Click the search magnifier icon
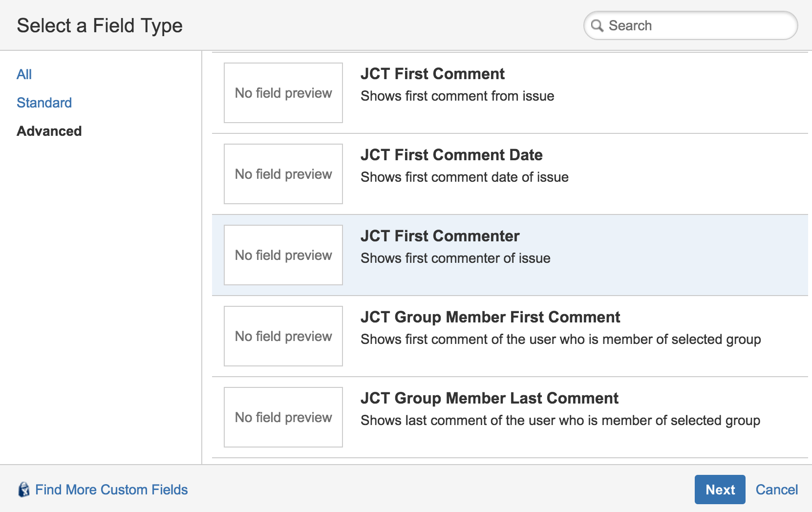This screenshot has height=512, width=812. [x=597, y=25]
